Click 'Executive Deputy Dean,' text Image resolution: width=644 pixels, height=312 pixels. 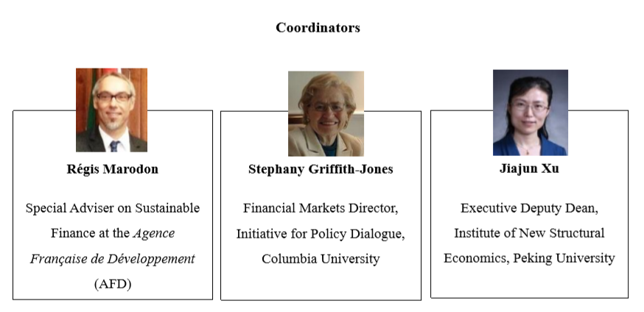529,208
